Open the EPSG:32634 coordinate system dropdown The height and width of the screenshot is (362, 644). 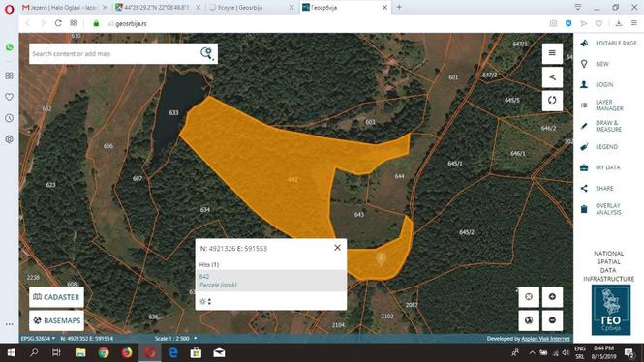point(38,339)
